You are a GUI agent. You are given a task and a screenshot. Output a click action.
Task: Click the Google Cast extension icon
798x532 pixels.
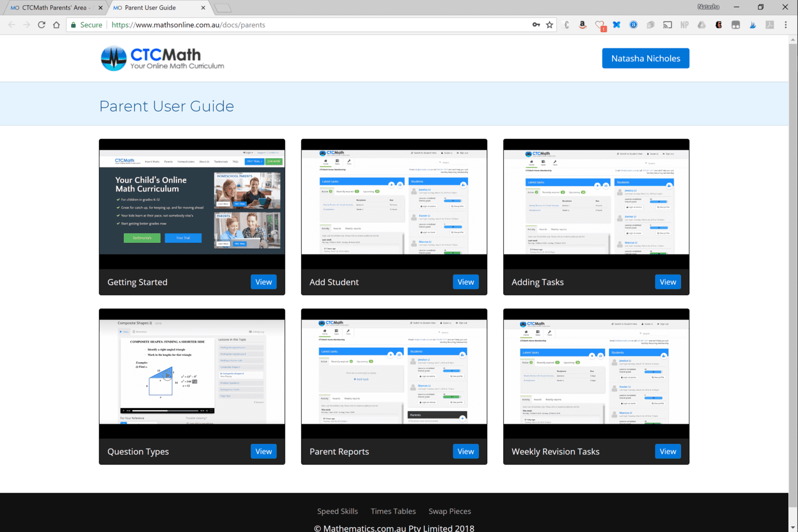pos(667,25)
